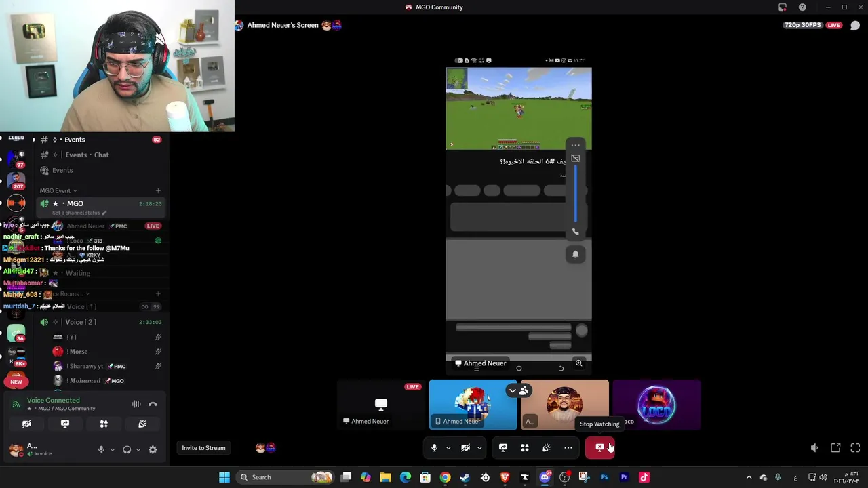
Task: Click Share Your Screen icon in stream controls
Action: pyautogui.click(x=503, y=448)
